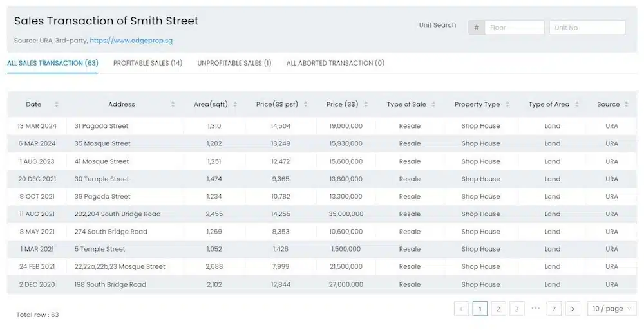644x330 pixels.
Task: Open the edgeprop.sg source link
Action: coord(131,41)
